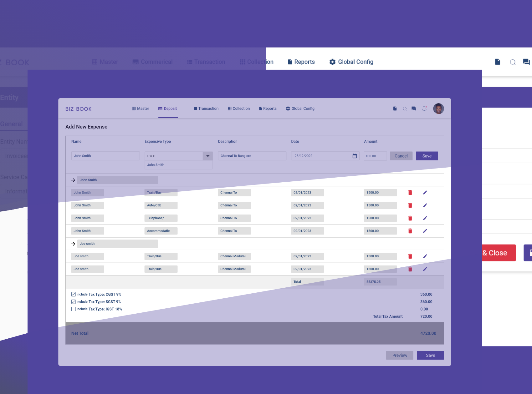Screen dimensions: 532x394
Task: Edit the John Smith Train/Bus expense row
Action: tap(425, 193)
